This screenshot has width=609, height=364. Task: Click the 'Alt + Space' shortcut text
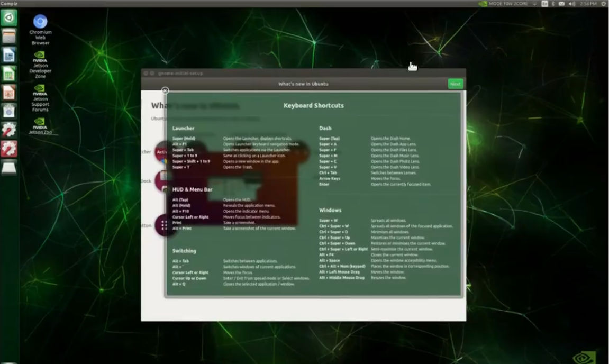point(329,261)
